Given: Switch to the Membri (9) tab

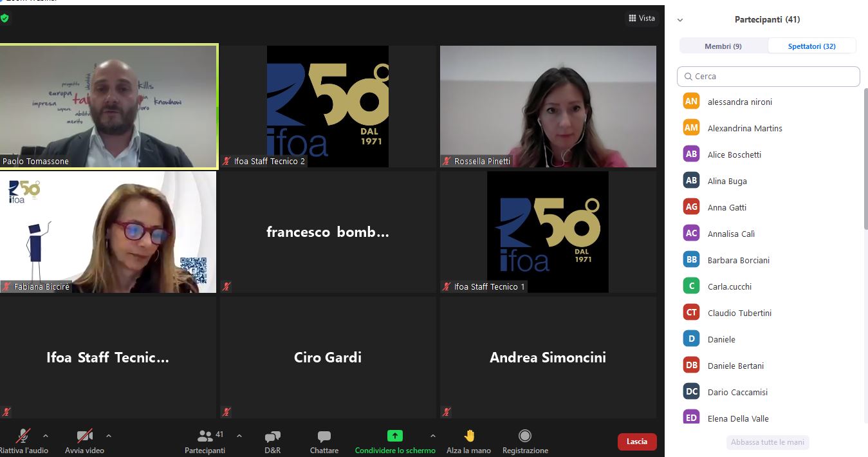Looking at the screenshot, I should click(x=723, y=46).
